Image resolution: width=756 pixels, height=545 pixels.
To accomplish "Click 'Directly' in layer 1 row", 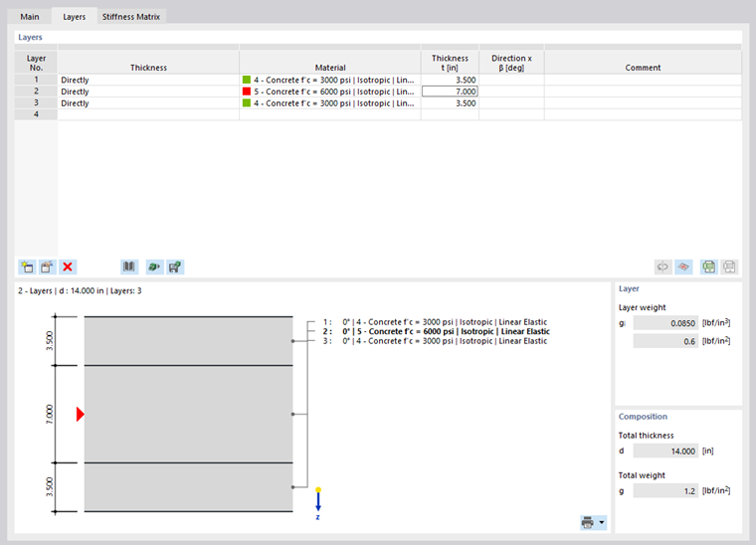I will pyautogui.click(x=75, y=80).
